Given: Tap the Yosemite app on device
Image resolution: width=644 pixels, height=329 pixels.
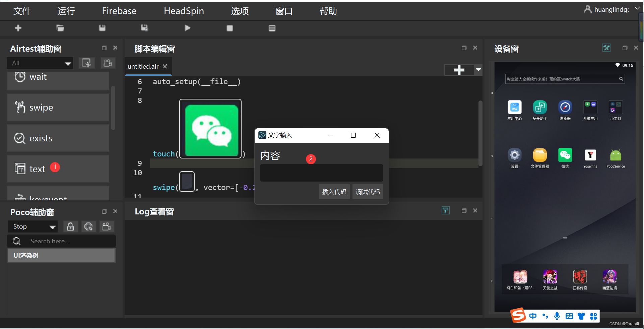Looking at the screenshot, I should pyautogui.click(x=590, y=158).
